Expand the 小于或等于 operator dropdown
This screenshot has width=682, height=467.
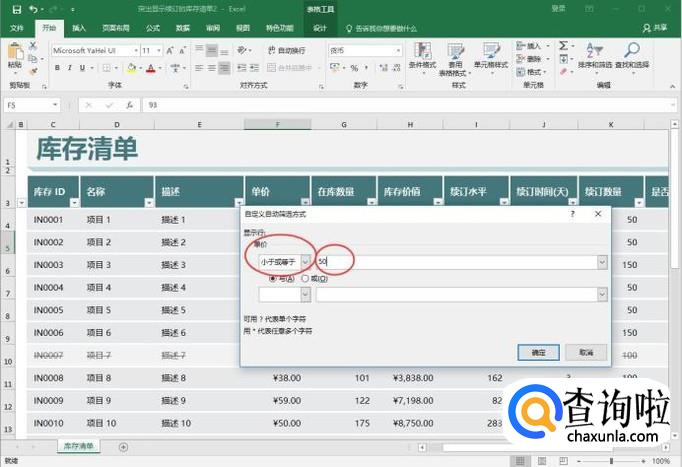[x=305, y=262]
